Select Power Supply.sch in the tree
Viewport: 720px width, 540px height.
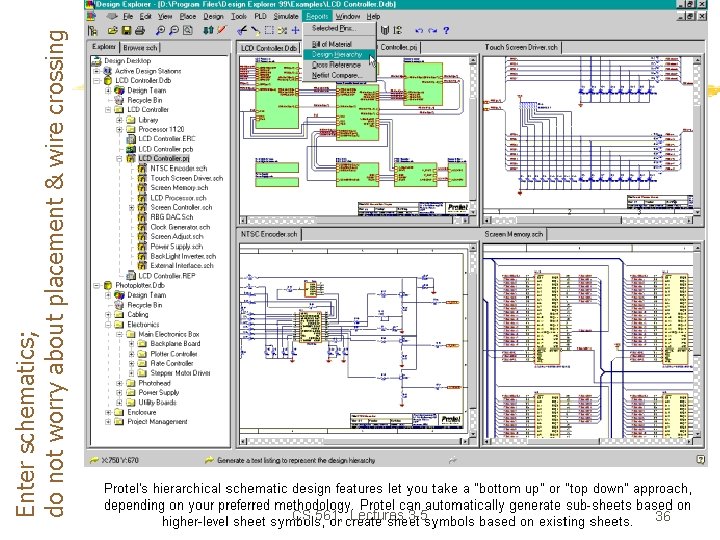(x=176, y=247)
